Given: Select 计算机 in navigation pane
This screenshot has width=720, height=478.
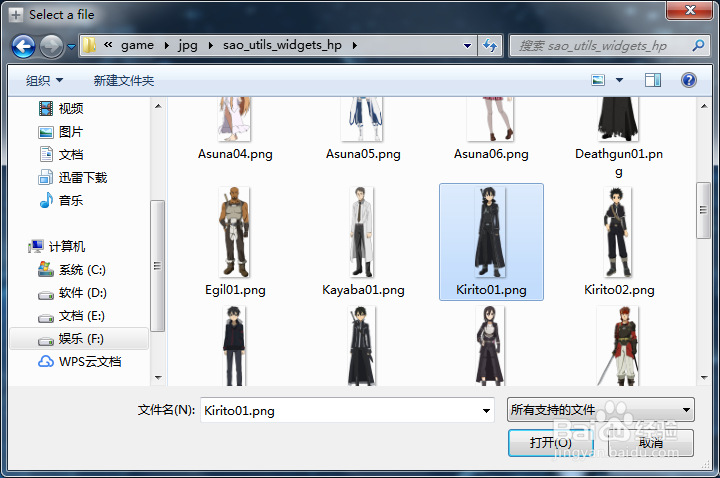Looking at the screenshot, I should tap(56, 247).
